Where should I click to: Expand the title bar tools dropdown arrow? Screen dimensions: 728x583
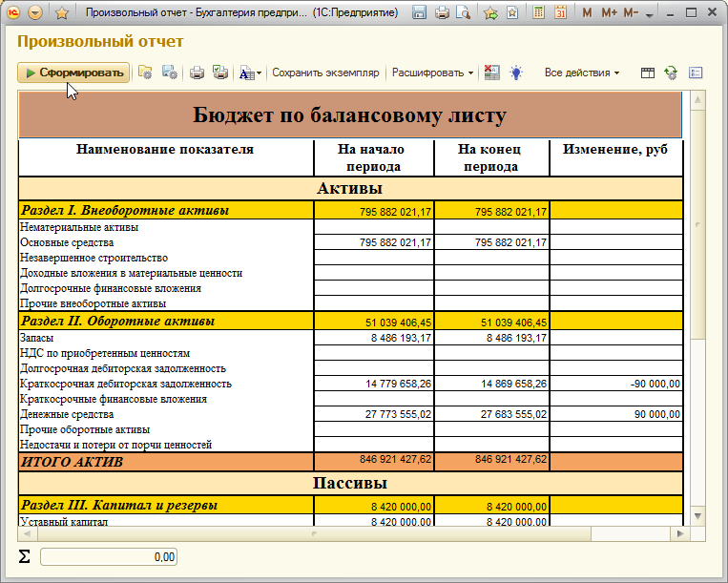650,15
